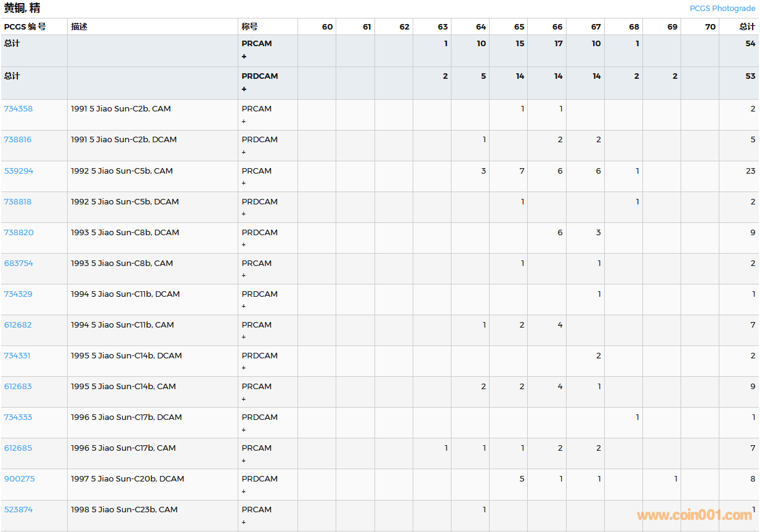Click the 683754 PCGS number
Viewport: 760px width, 532px height.
18,264
